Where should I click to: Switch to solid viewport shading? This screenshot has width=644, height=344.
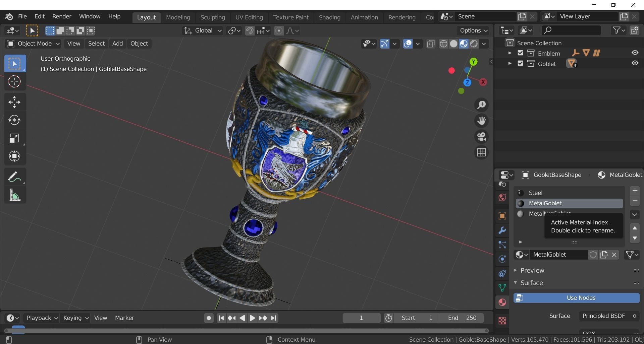point(453,44)
